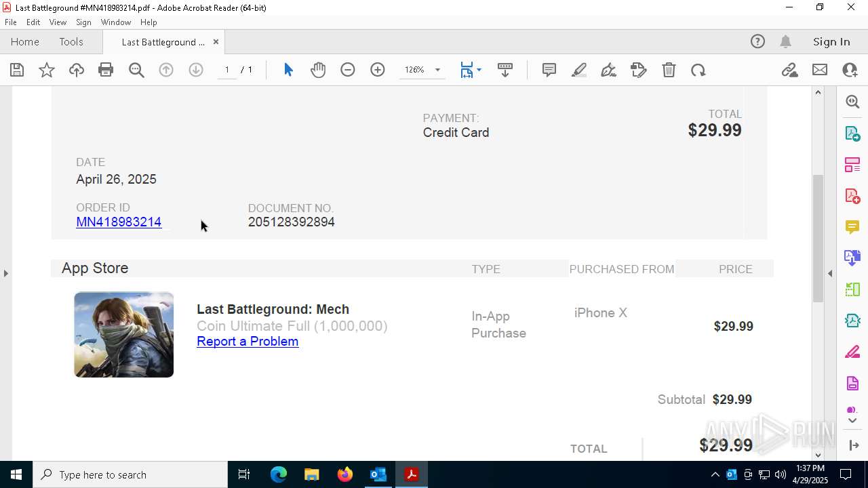868x488 pixels.
Task: Rotate the page view icon
Action: 698,70
